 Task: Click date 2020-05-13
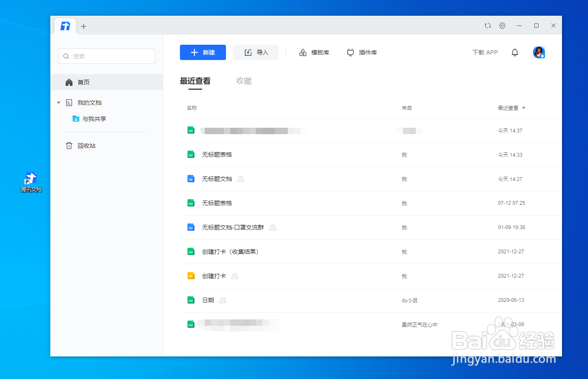(511, 300)
